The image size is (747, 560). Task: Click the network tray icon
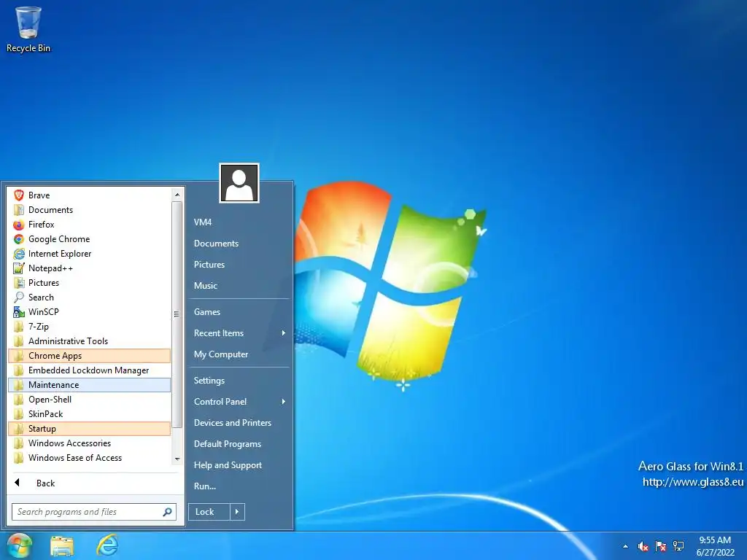click(678, 546)
